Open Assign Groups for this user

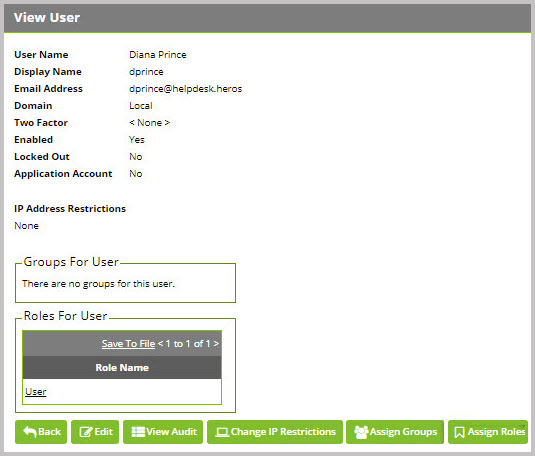[395, 432]
